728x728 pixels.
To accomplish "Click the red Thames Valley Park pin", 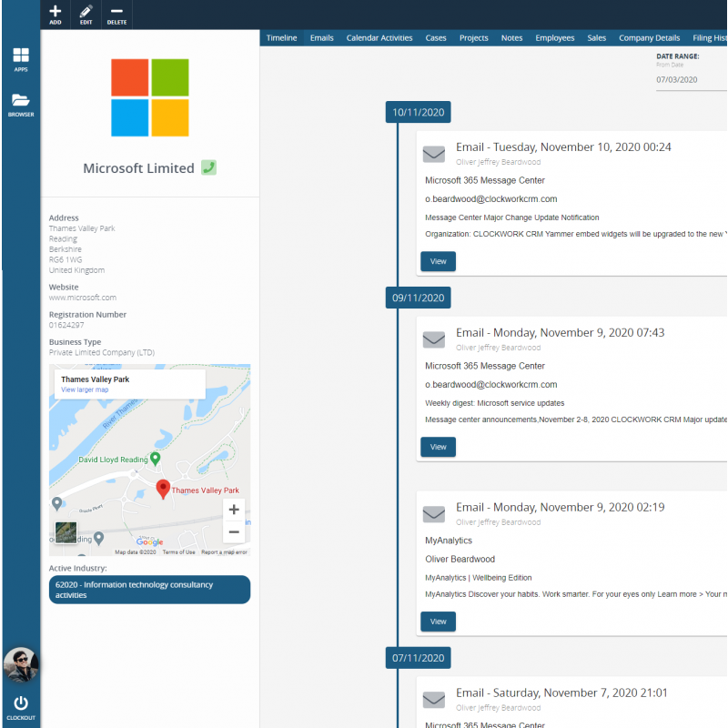I will (163, 490).
